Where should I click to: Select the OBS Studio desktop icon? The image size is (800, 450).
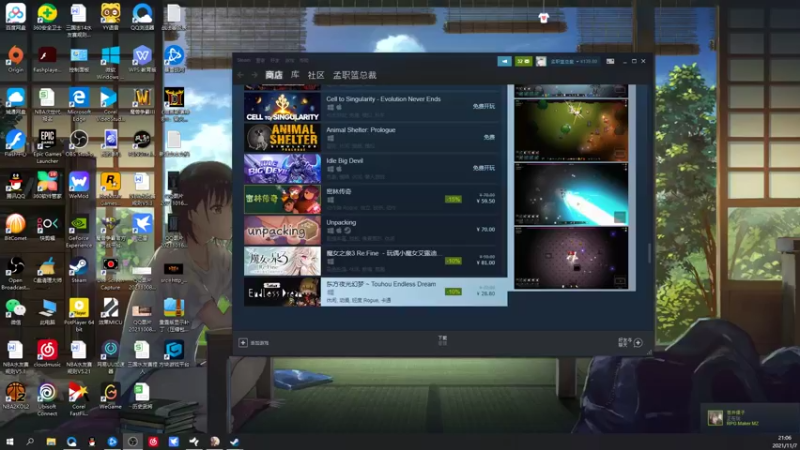pos(79,143)
